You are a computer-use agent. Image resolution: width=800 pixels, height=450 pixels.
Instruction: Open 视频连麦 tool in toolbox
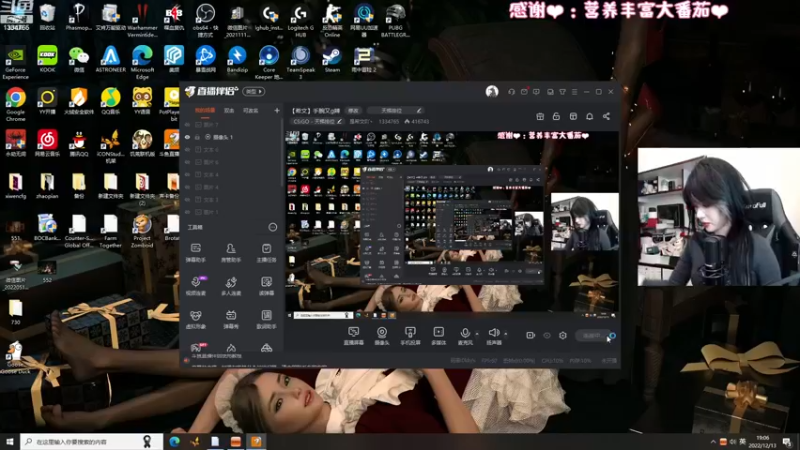195,286
